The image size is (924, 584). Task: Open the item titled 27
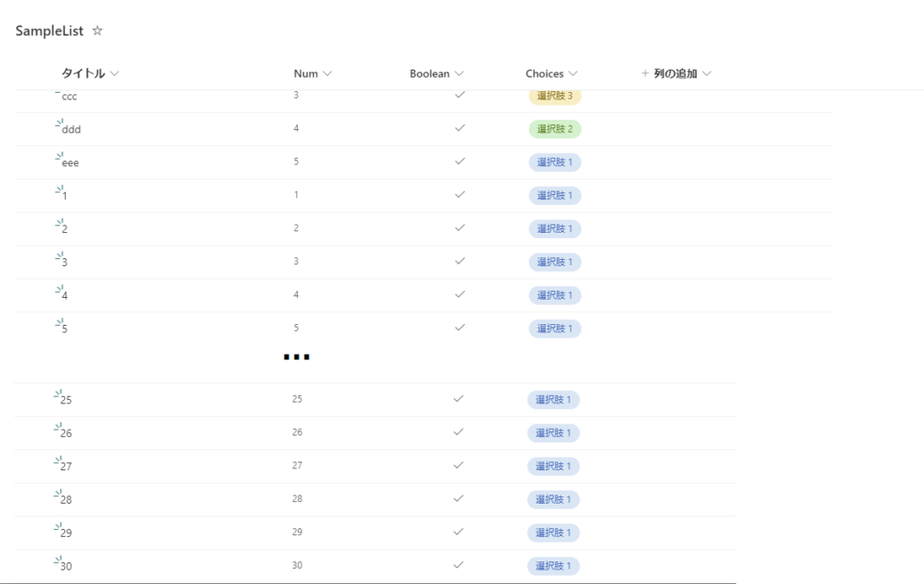[66, 467]
